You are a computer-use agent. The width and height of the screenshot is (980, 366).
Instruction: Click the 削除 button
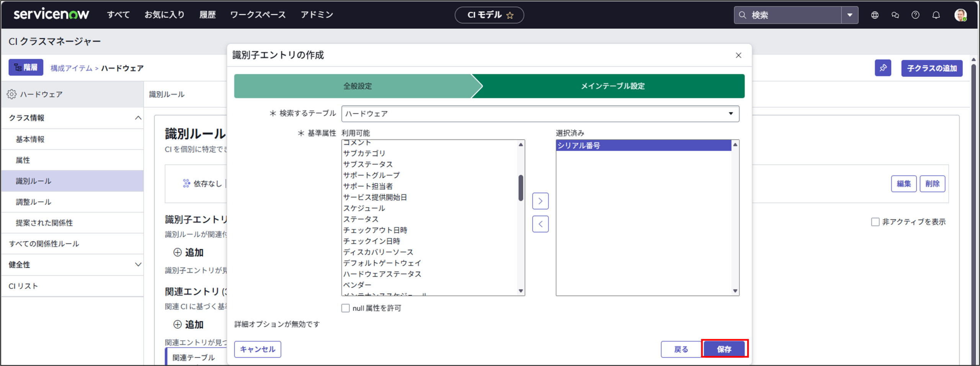tap(933, 184)
